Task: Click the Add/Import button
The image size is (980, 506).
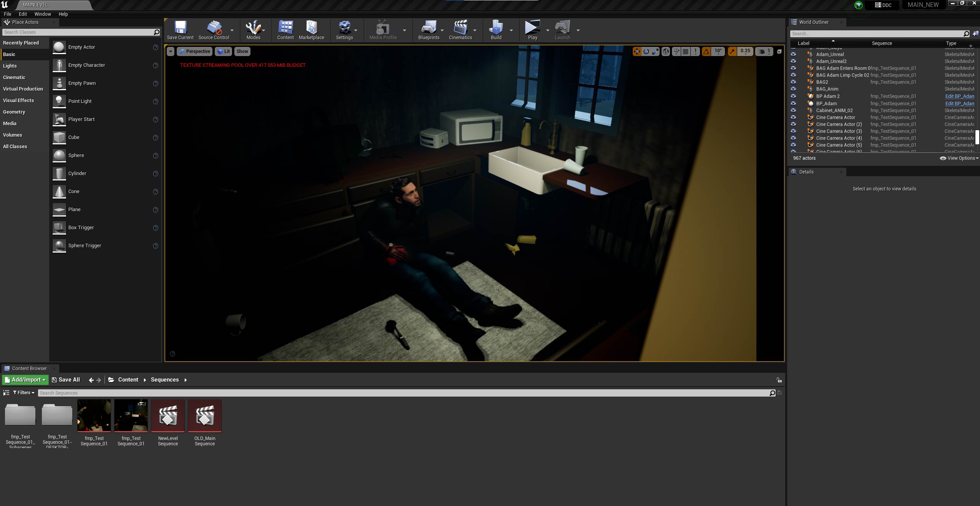Action: [25, 380]
